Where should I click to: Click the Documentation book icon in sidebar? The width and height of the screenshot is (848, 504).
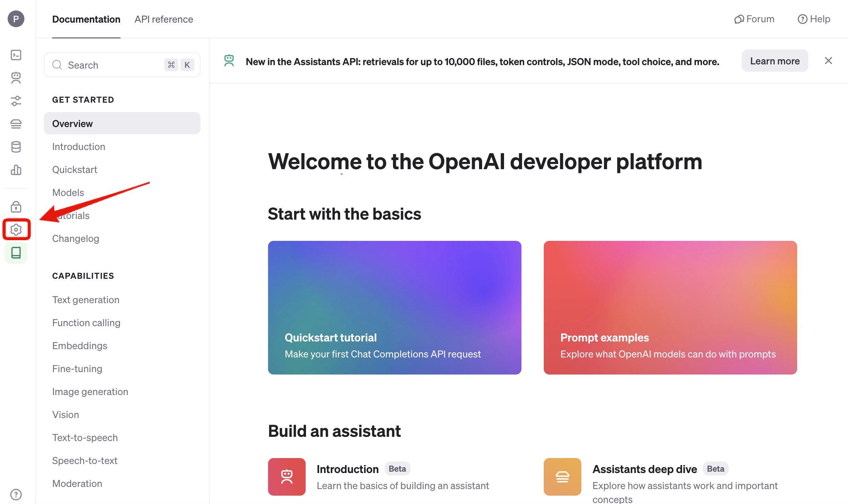point(16,253)
